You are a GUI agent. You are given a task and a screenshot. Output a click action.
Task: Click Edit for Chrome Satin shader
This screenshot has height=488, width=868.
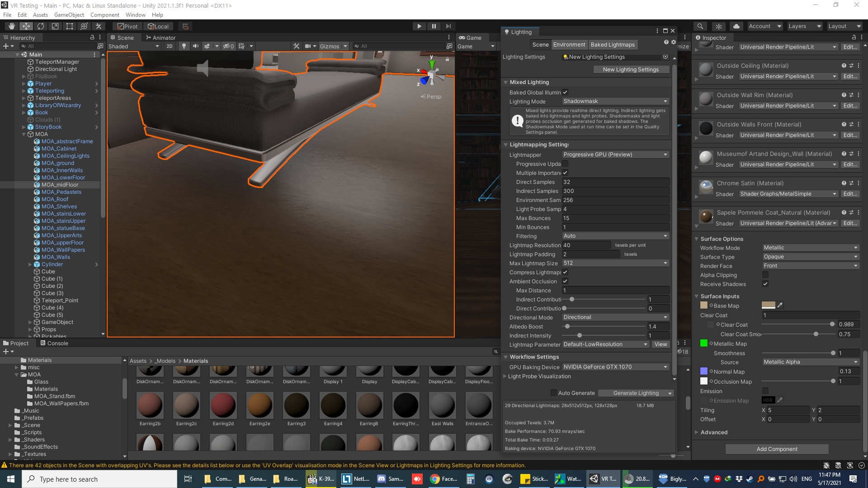[850, 194]
